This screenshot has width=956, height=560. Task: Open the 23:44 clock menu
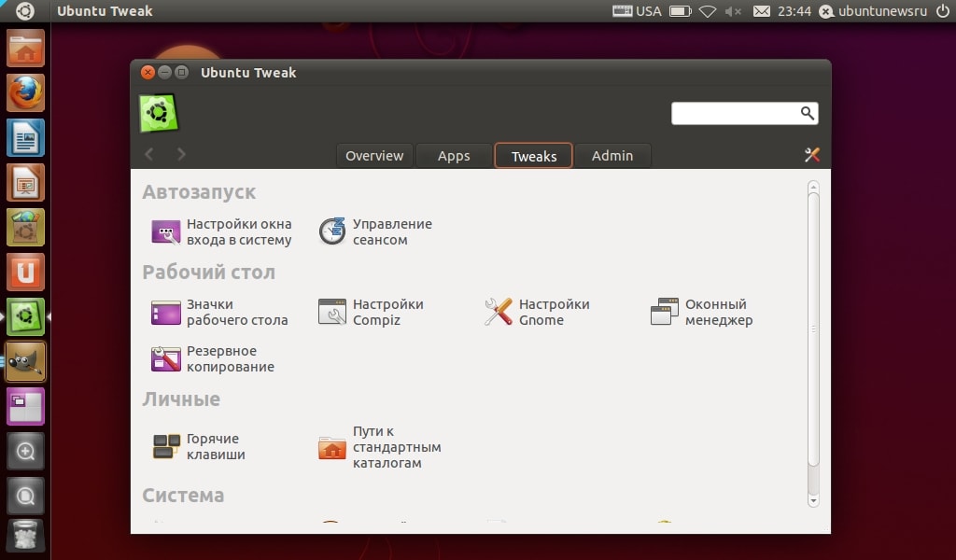tap(794, 11)
